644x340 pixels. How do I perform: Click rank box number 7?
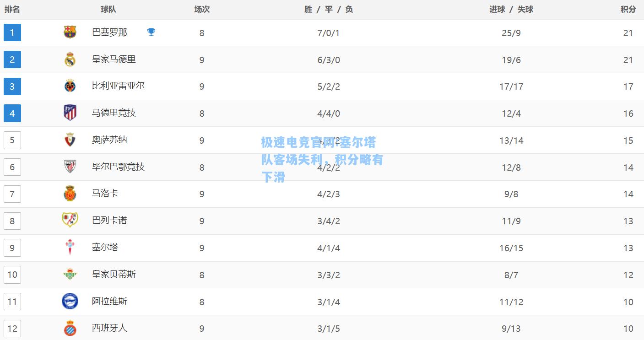tap(12, 194)
